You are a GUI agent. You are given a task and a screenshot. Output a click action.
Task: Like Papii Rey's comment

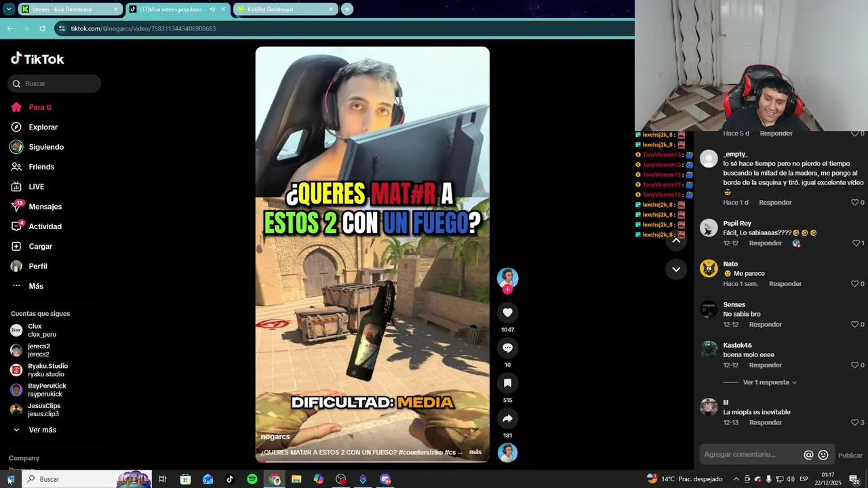[x=858, y=243]
